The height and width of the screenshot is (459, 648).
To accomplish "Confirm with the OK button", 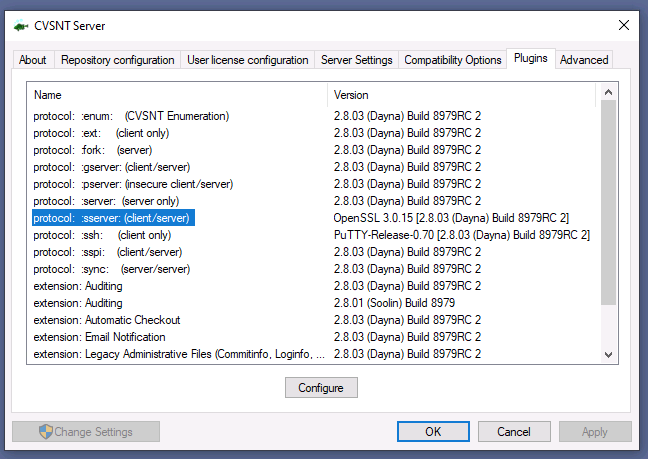I will (433, 432).
